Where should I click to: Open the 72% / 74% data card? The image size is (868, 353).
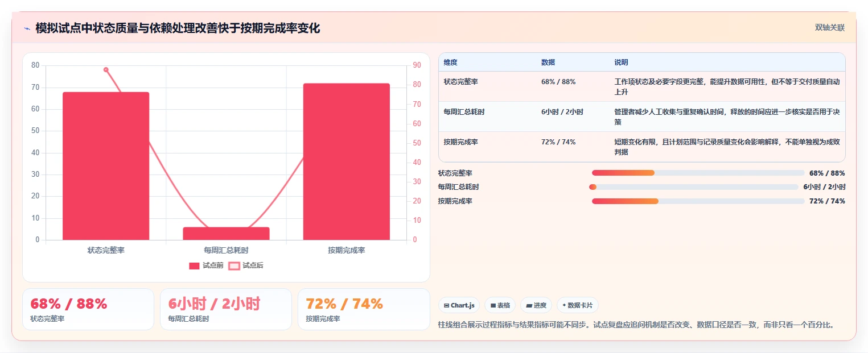click(x=364, y=309)
